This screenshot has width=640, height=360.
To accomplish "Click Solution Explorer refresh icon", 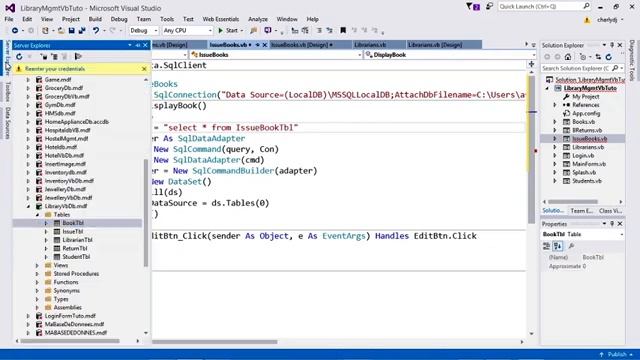I will click(x=609, y=57).
